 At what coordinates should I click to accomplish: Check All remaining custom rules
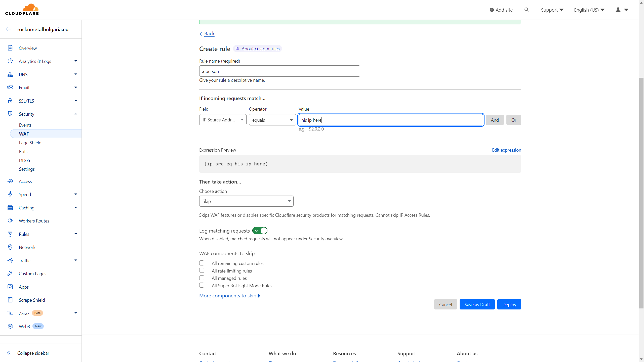(x=202, y=263)
